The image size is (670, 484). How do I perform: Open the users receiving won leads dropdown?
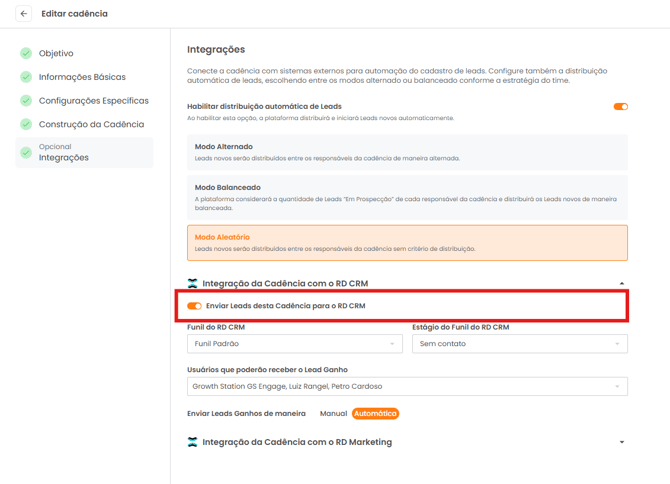[407, 386]
